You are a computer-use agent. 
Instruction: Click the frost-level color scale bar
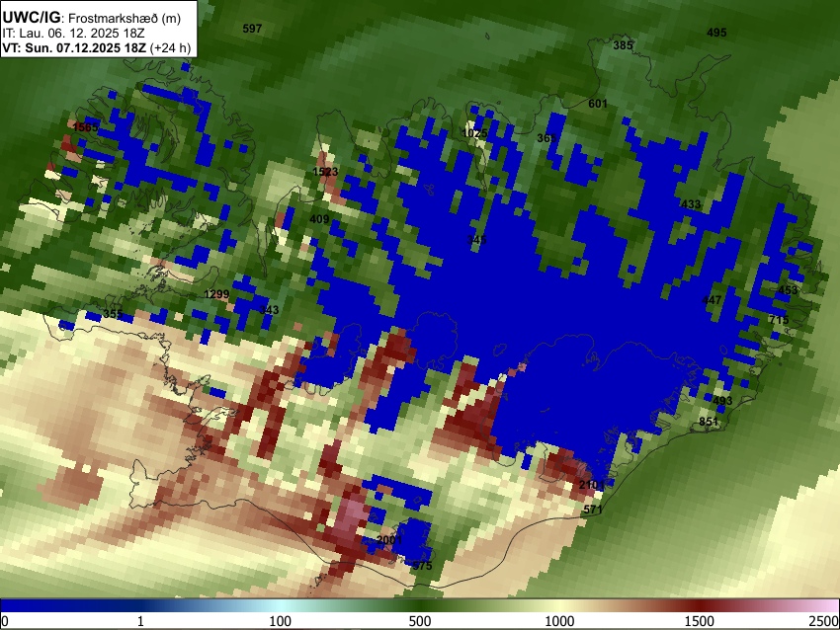(420, 605)
